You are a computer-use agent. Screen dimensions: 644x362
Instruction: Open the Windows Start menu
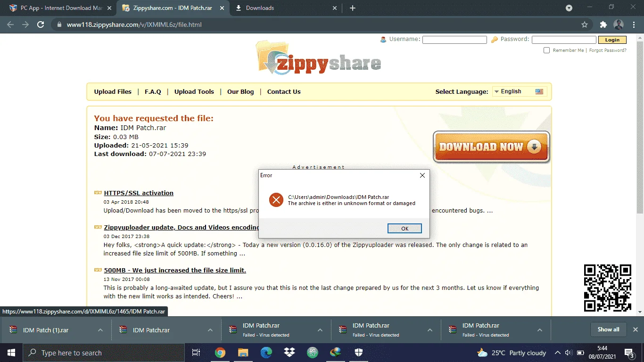coord(11,353)
